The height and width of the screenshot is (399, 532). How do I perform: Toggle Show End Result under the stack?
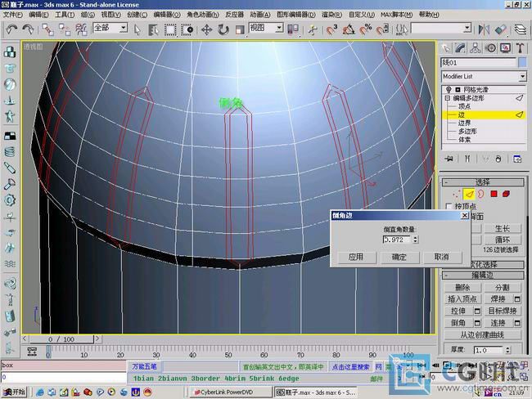[467, 159]
